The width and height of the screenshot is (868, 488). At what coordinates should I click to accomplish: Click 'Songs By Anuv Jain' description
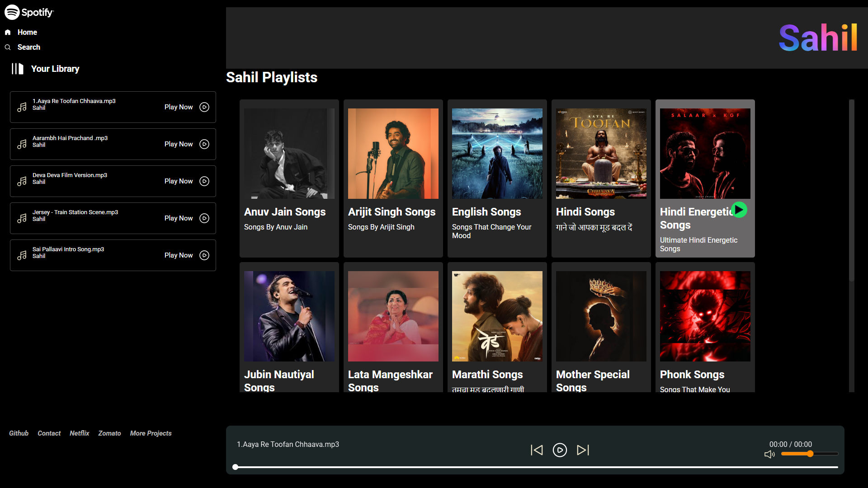coord(276,227)
